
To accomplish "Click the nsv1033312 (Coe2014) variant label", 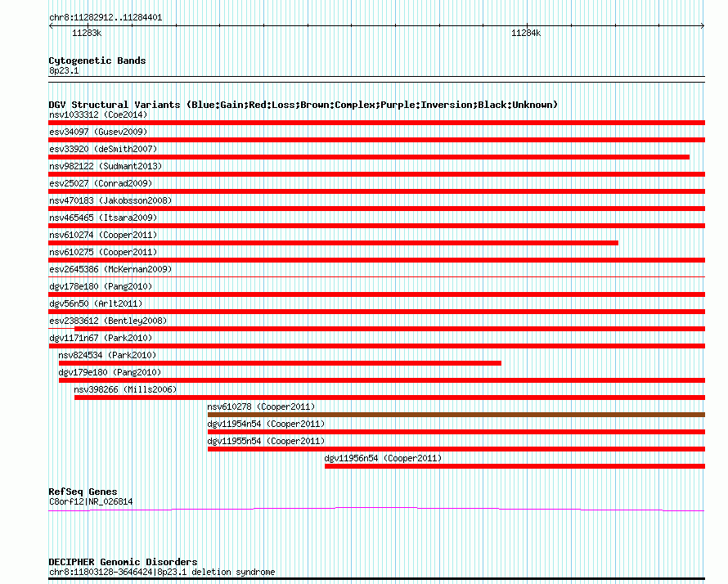I will click(x=98, y=115).
